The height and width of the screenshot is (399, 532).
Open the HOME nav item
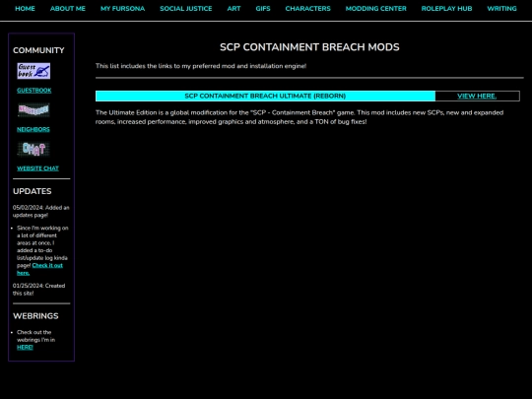25,9
